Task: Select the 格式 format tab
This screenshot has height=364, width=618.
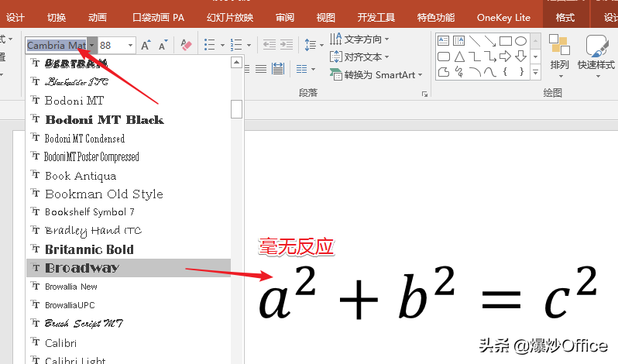Action: pyautogui.click(x=565, y=18)
